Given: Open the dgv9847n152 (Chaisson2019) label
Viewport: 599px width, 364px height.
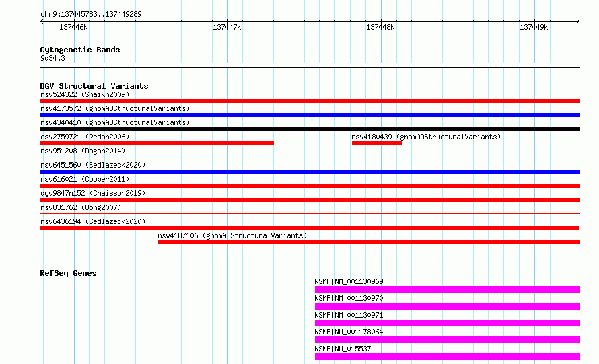Looking at the screenshot, I should 93,193.
